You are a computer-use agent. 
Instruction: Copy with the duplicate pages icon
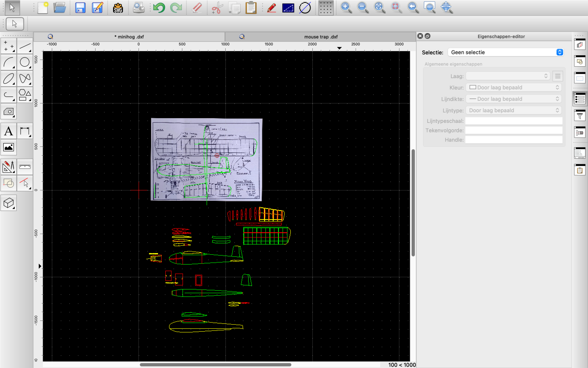coord(234,7)
